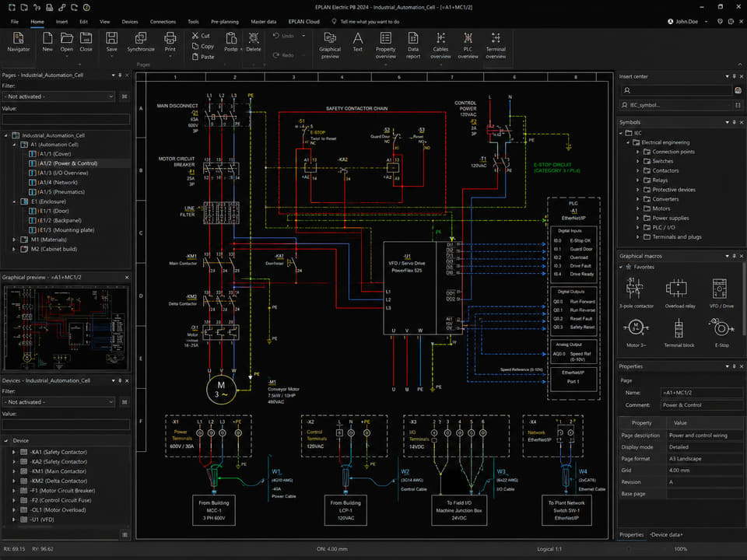Open the EPLAN Cloud tab
The image size is (747, 560).
pos(304,22)
